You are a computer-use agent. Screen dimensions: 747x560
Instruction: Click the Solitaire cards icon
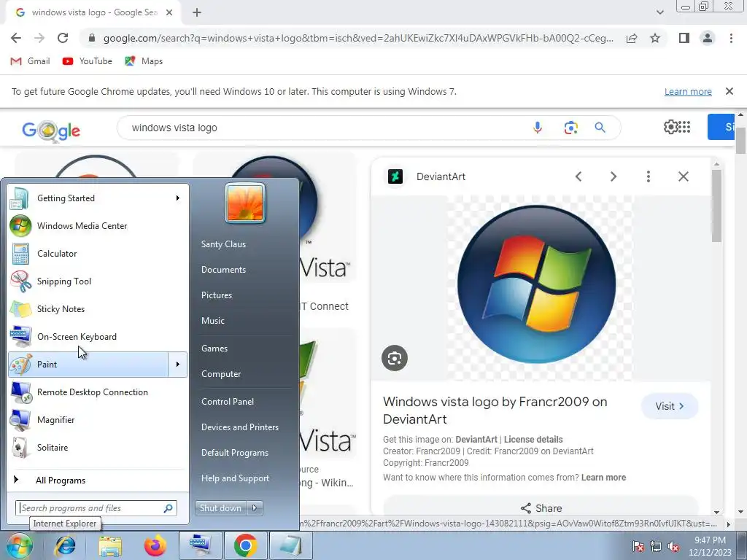[x=20, y=447]
